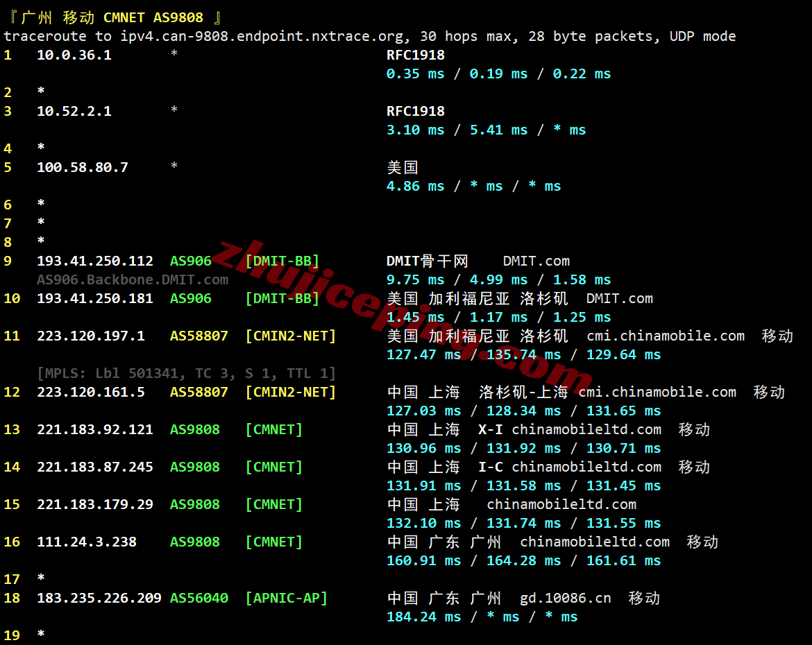Click the MPLS label line with Lbl 501341
This screenshot has height=645, width=812.
coord(187,374)
